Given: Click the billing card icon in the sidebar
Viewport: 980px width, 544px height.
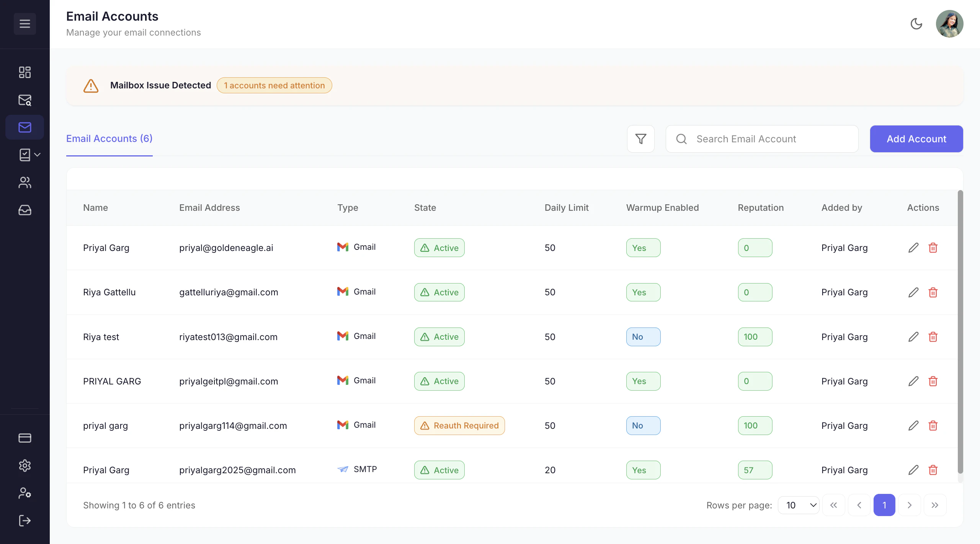Looking at the screenshot, I should tap(24, 438).
